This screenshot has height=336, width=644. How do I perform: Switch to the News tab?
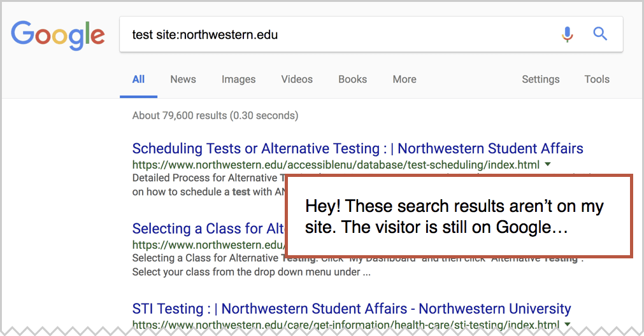click(x=183, y=79)
